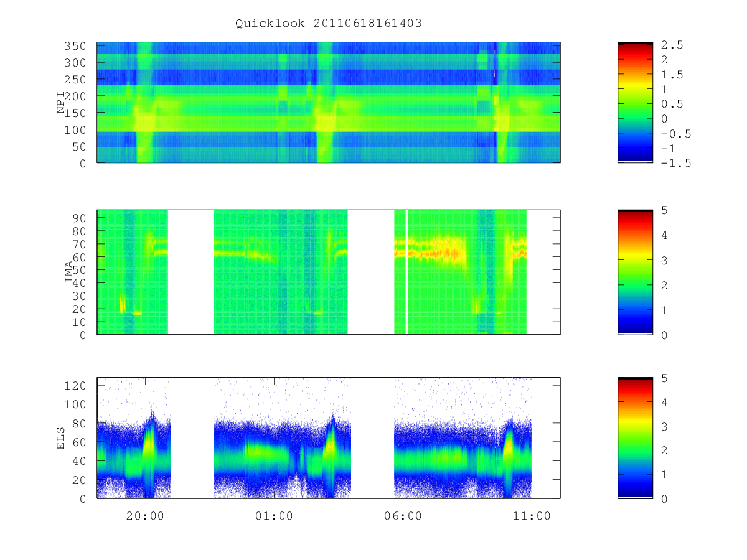Click the Quicklook 20110618161403 title

coord(329,24)
